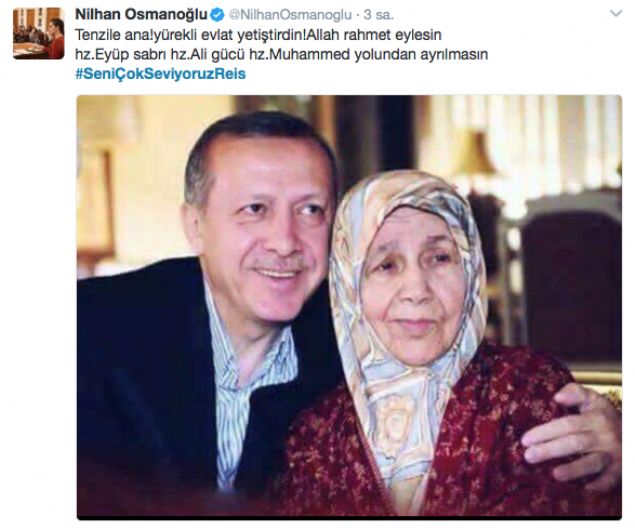
Task: Click the blue verified badge icon
Action: pos(217,15)
